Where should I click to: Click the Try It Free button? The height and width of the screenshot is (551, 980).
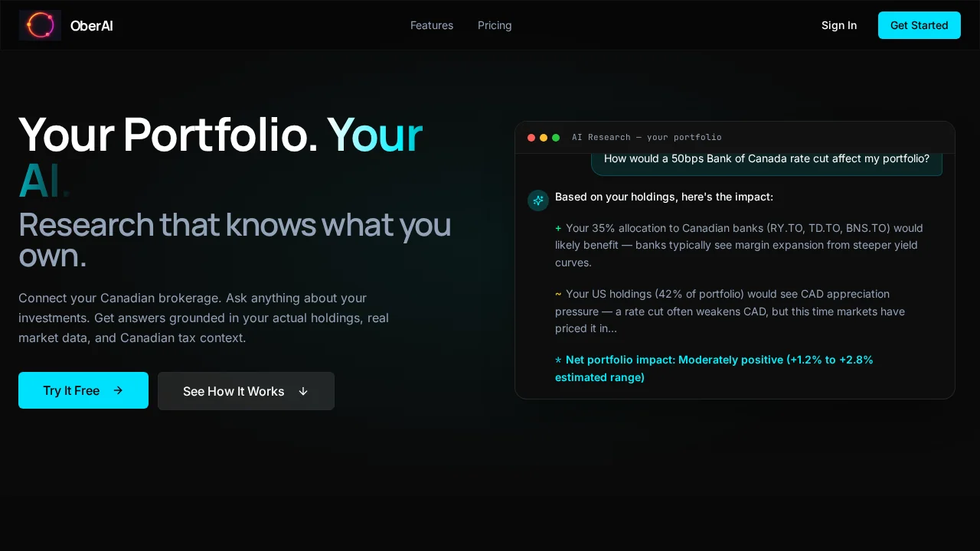(x=83, y=390)
